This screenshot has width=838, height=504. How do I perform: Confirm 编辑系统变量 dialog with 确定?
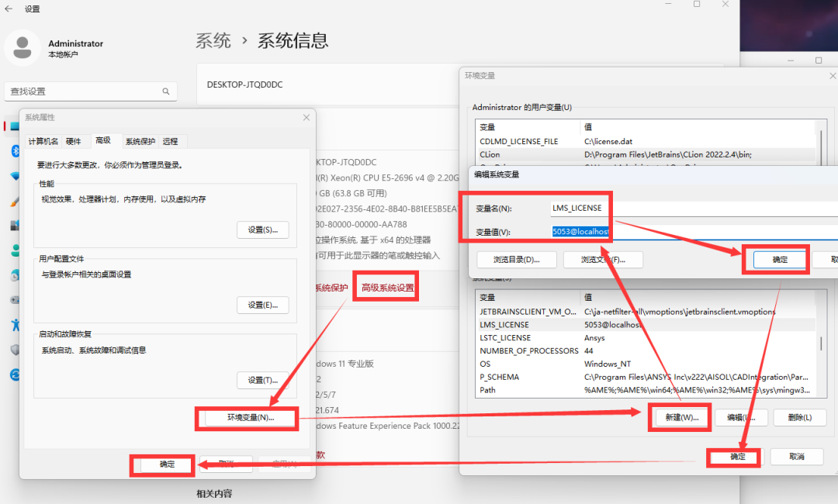[780, 260]
